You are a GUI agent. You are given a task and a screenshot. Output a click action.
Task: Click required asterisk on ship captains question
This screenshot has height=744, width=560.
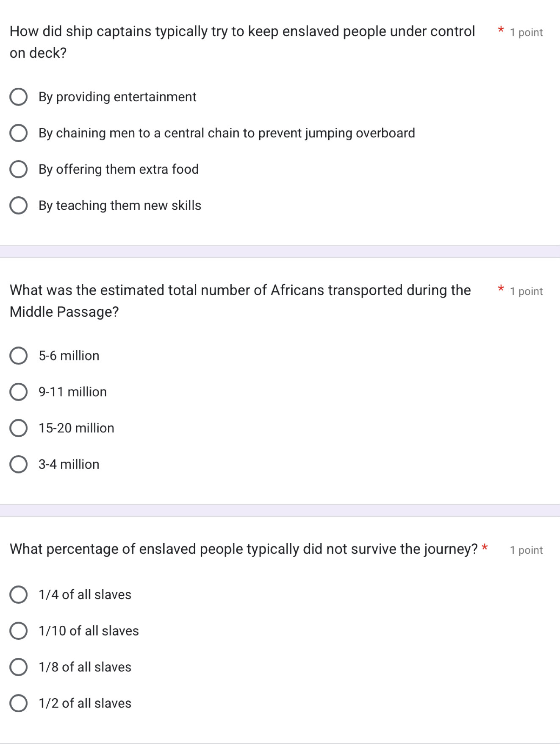coord(501,30)
